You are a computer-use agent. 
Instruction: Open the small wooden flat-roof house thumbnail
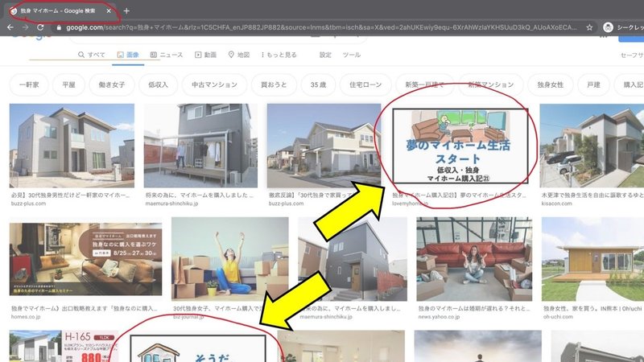[x=592, y=259]
